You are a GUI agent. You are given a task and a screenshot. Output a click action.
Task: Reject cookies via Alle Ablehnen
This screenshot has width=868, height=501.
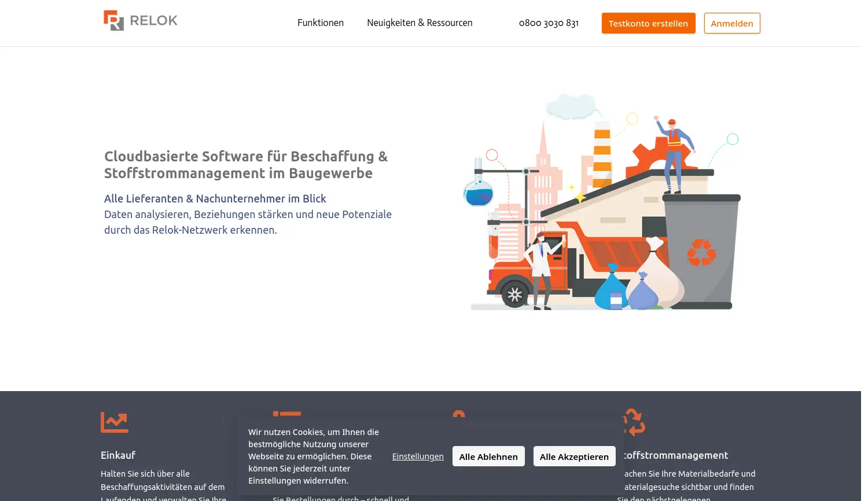click(x=488, y=456)
